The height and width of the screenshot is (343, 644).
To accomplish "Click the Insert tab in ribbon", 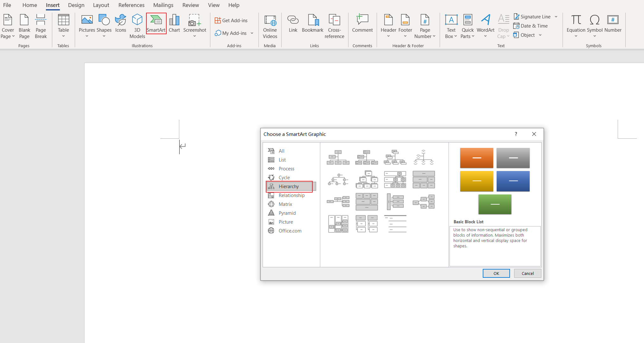I will point(52,5).
